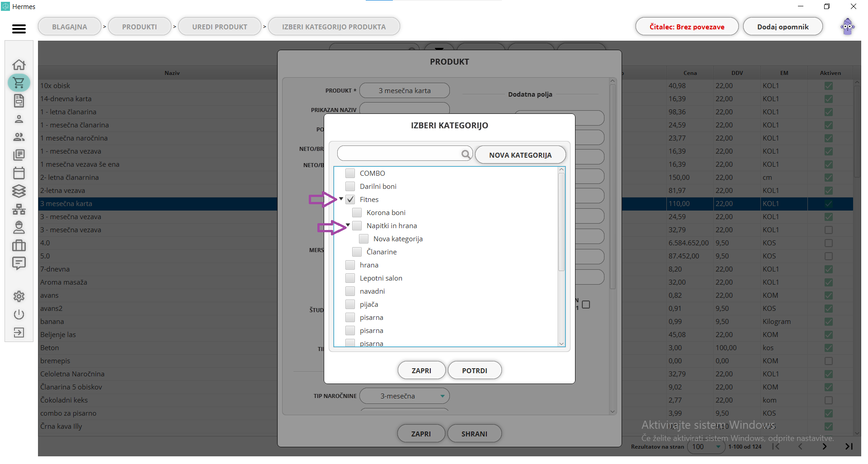Go to the next results page arrow
The width and height of the screenshot is (868, 464).
pyautogui.click(x=825, y=446)
